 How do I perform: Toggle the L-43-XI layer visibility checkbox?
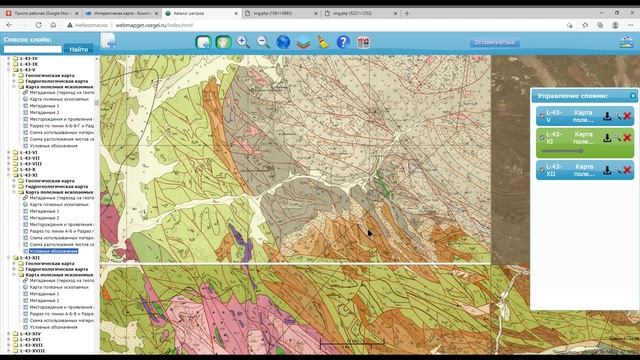(x=542, y=138)
